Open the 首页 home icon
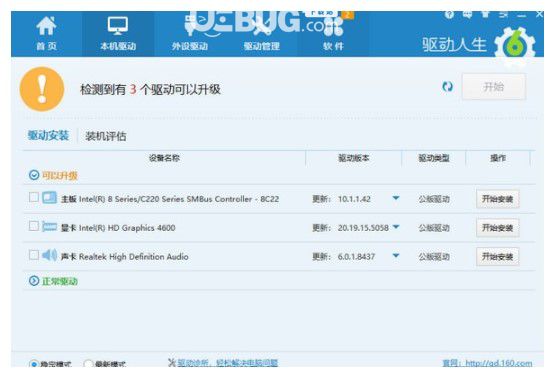 click(x=47, y=26)
